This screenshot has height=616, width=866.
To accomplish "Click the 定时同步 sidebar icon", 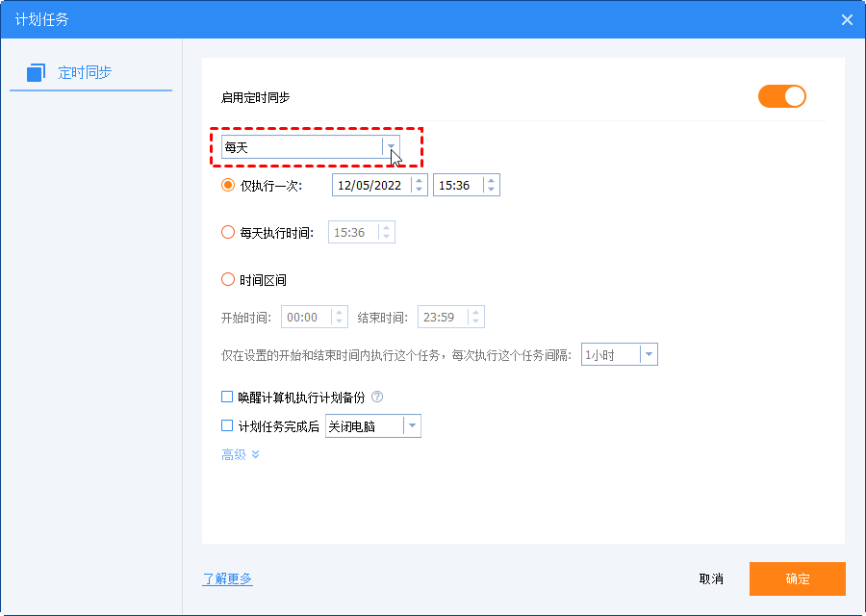I will coord(36,72).
